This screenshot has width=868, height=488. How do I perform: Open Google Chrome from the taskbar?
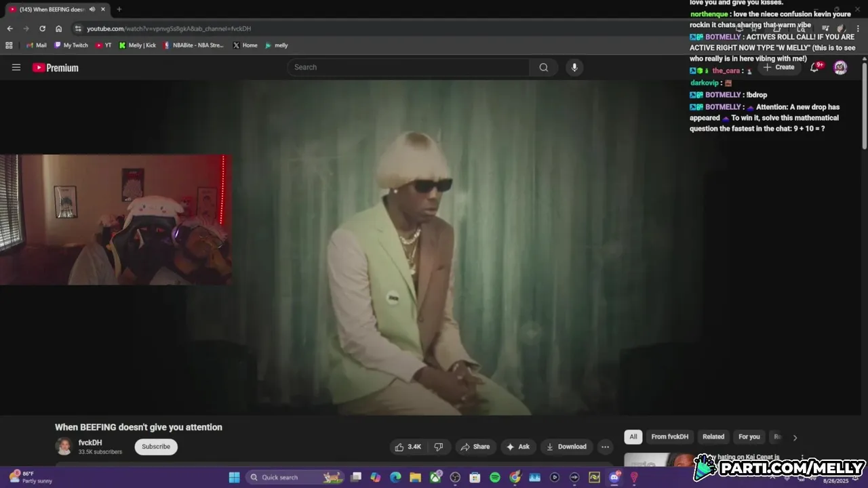click(x=515, y=477)
